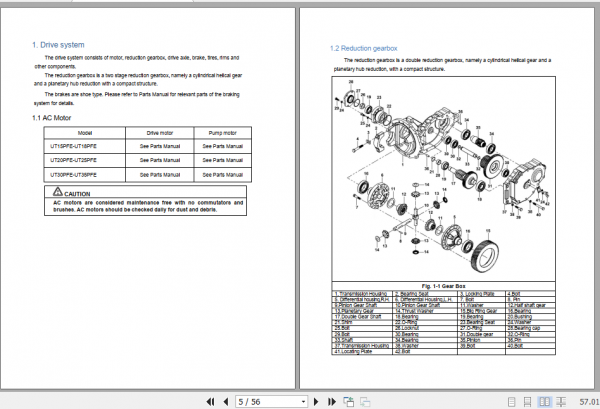600x409 pixels.
Task: Click the zoom value 57.01
Action: pyautogui.click(x=589, y=402)
